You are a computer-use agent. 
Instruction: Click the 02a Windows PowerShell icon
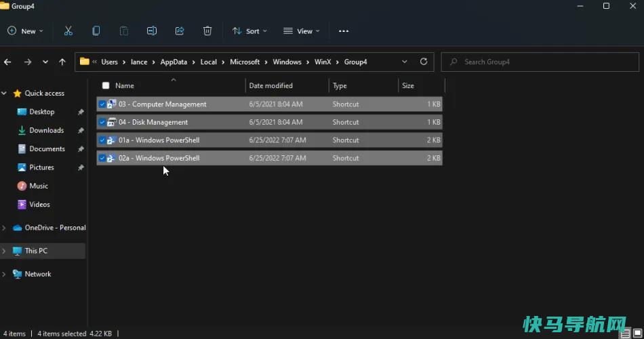coord(111,158)
